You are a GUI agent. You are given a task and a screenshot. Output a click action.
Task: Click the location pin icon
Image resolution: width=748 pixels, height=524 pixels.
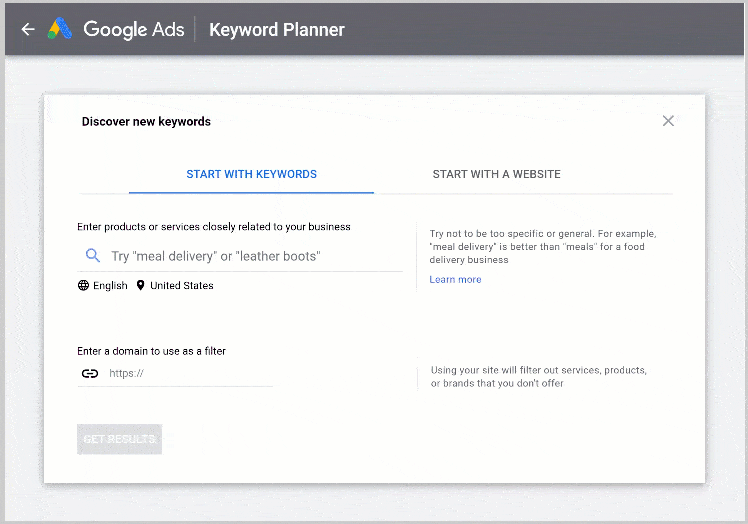[x=140, y=285]
